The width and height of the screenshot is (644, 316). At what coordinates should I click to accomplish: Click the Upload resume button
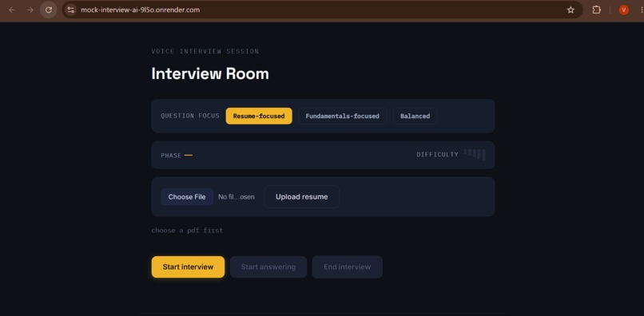click(x=301, y=197)
